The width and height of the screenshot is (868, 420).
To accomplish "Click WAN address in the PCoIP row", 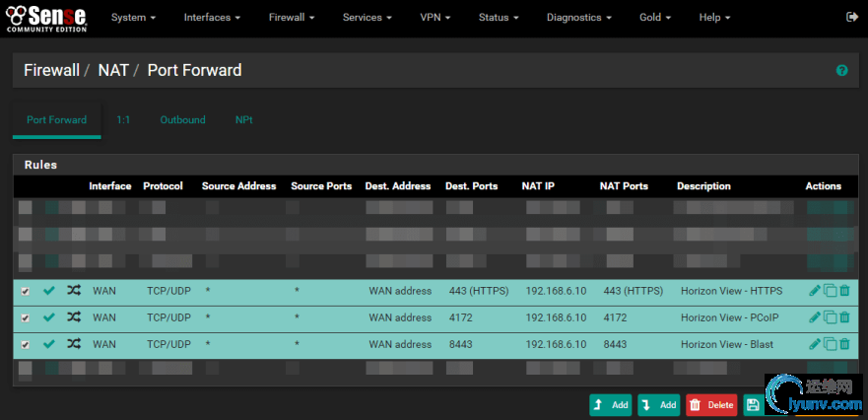I will click(x=400, y=317).
